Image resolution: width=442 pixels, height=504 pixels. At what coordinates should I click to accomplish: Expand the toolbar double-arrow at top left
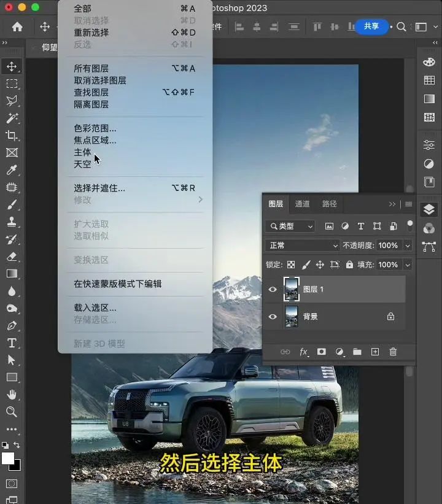tap(4, 42)
